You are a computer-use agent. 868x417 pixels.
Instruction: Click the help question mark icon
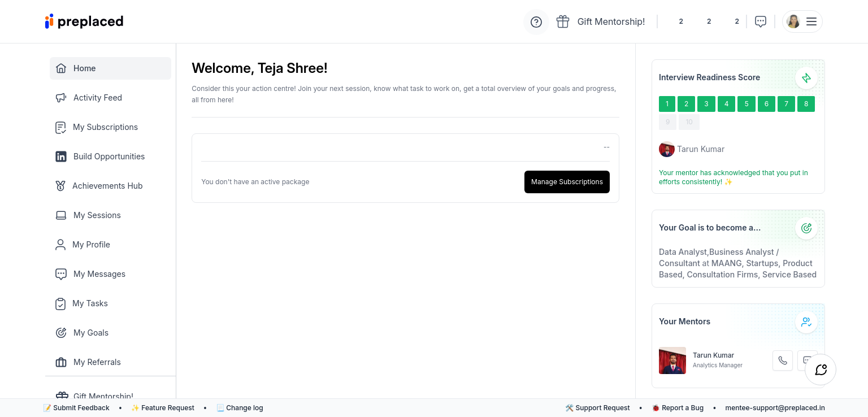[536, 22]
